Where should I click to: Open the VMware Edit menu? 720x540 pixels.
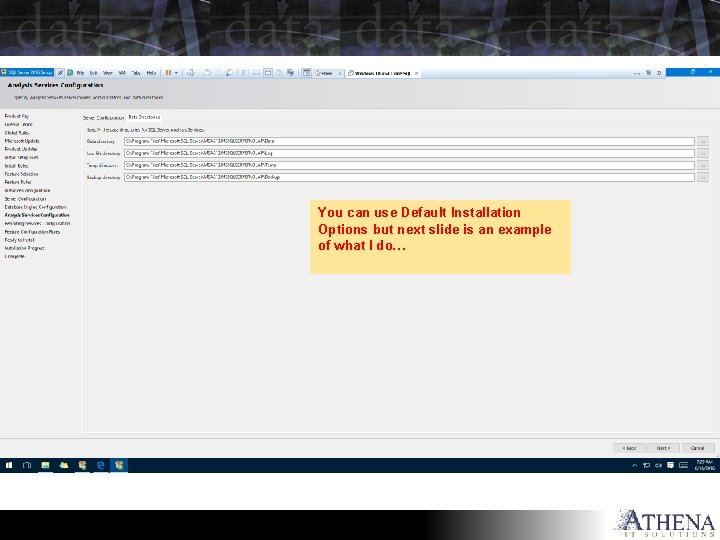pos(93,73)
